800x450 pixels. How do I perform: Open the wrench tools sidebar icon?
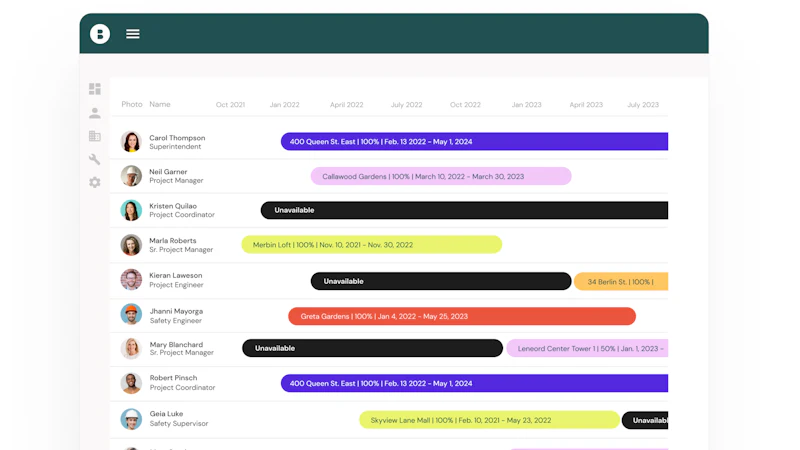[95, 159]
